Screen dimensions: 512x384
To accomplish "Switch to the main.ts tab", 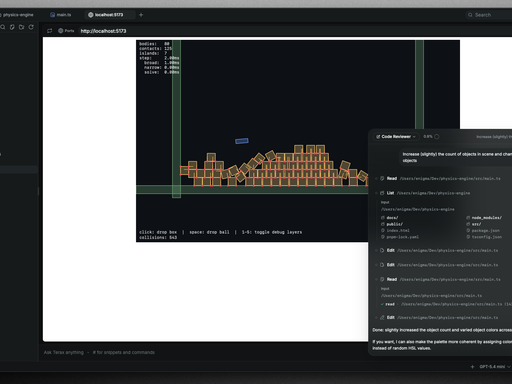I will (61, 15).
